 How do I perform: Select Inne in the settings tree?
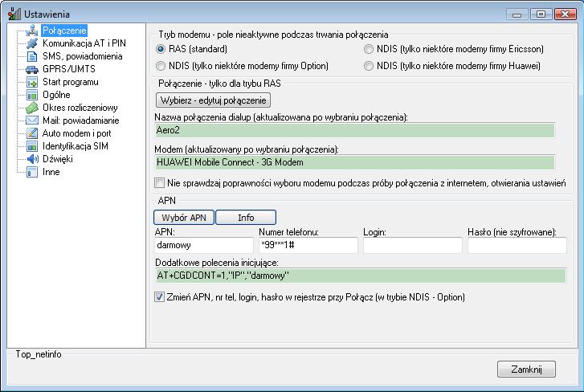[x=51, y=172]
